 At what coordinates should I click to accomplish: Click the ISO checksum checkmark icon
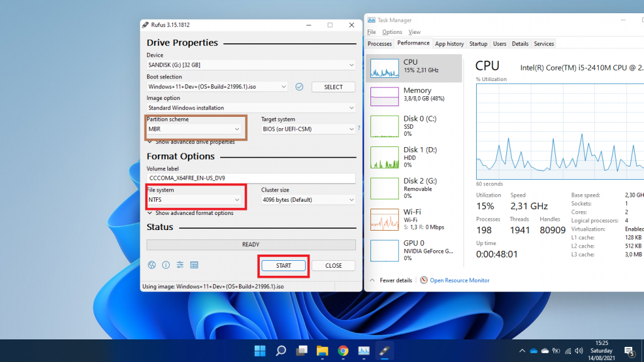click(299, 87)
